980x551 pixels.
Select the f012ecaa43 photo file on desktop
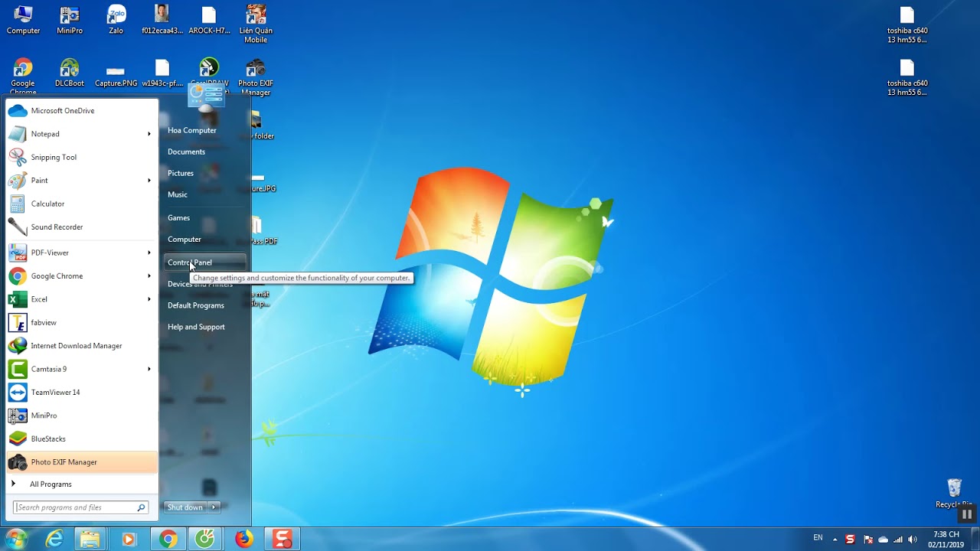pyautogui.click(x=162, y=20)
